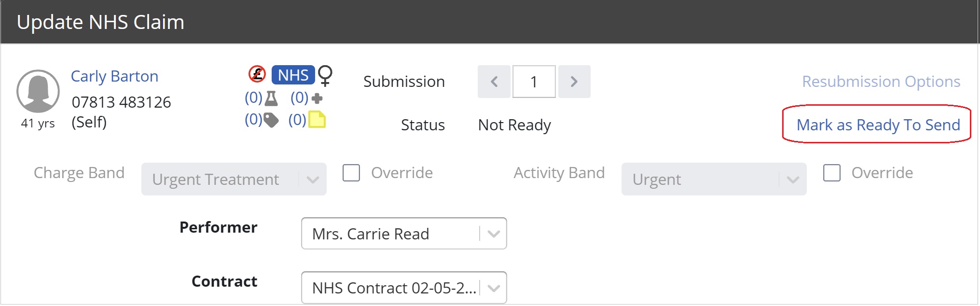Click the NHS badge icon

tap(292, 74)
